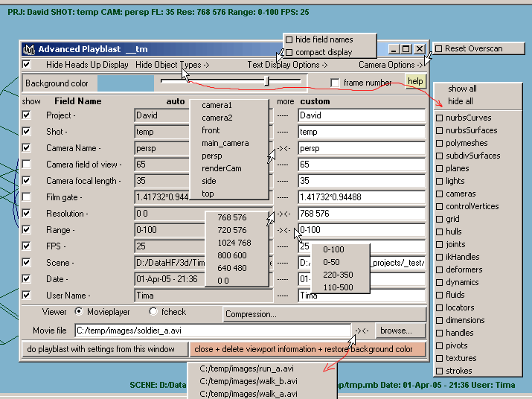Click hide all in the object types menu
This screenshot has height=399, width=532.
(x=461, y=101)
